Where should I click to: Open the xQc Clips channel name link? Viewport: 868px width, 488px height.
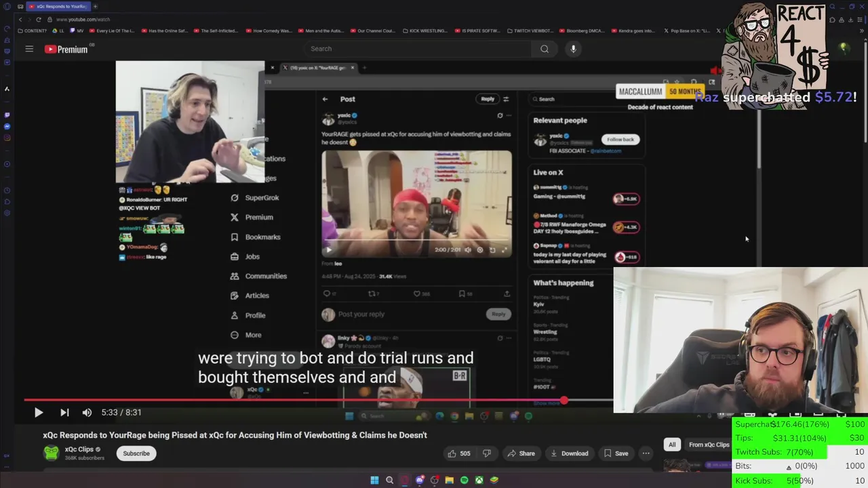(x=79, y=449)
